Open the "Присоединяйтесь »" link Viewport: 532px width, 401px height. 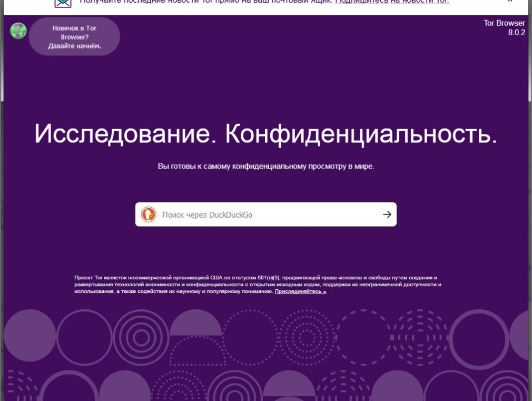[300, 291]
